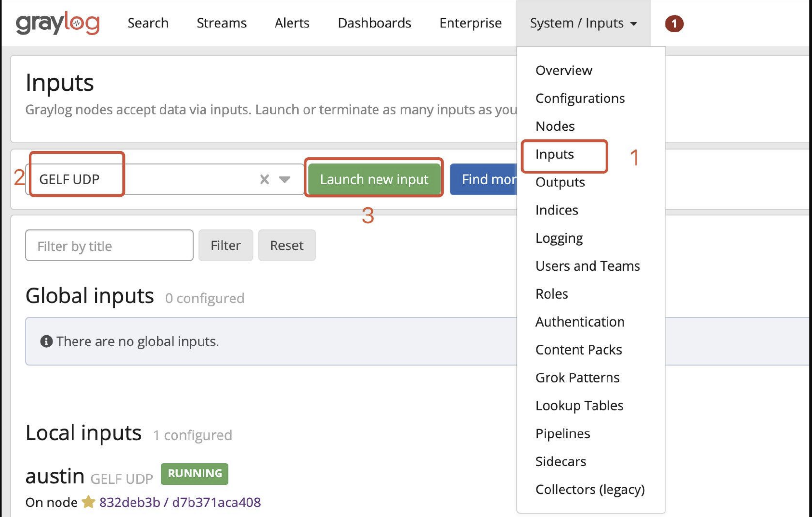Open the Alerts page
The image size is (812, 517).
click(x=292, y=23)
